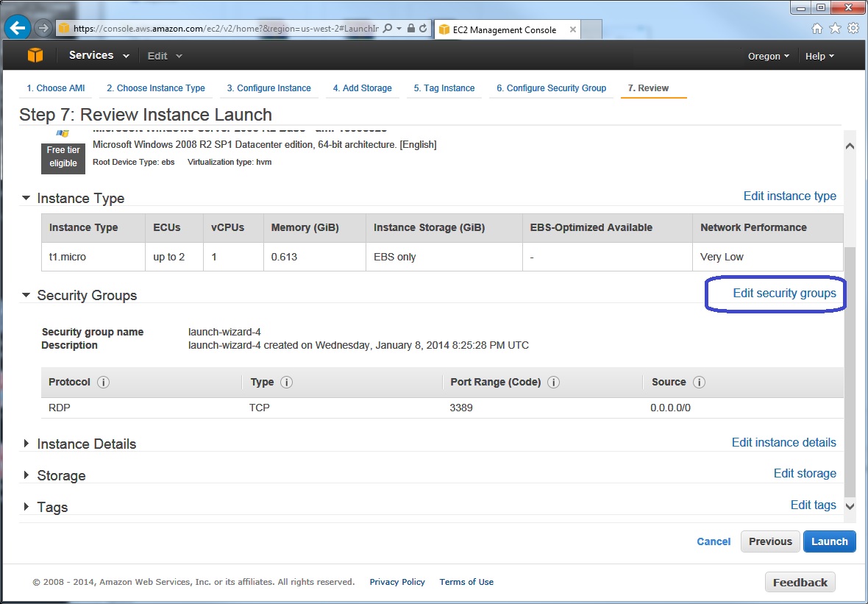Click the scroll down arrow of review panel
The width and height of the screenshot is (868, 604).
[850, 505]
